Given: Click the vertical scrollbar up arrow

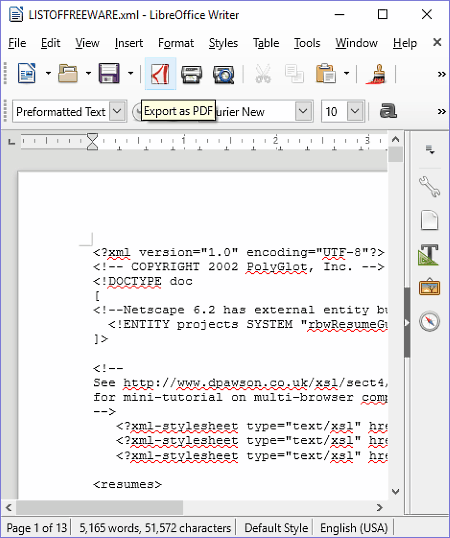Looking at the screenshot, I should pyautogui.click(x=395, y=139).
